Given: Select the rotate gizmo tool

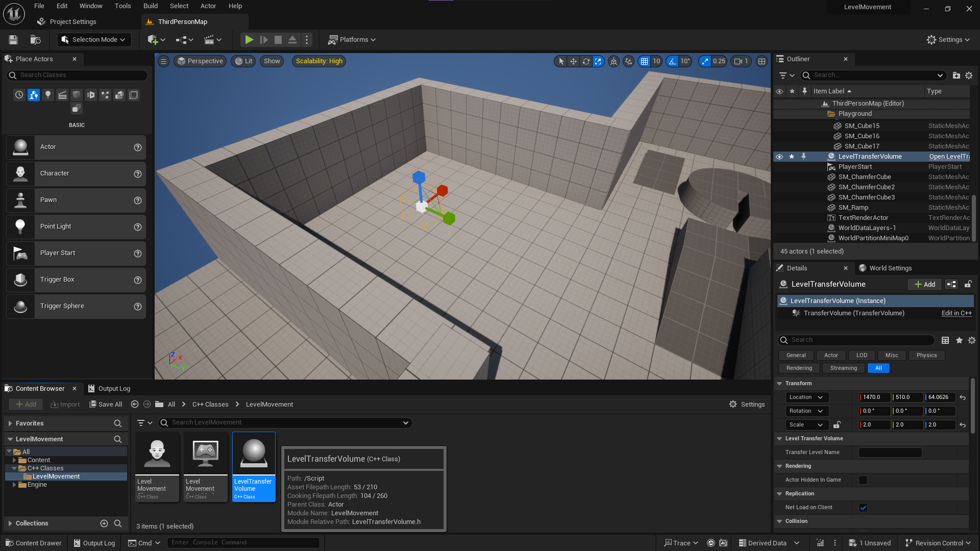Looking at the screenshot, I should point(586,61).
